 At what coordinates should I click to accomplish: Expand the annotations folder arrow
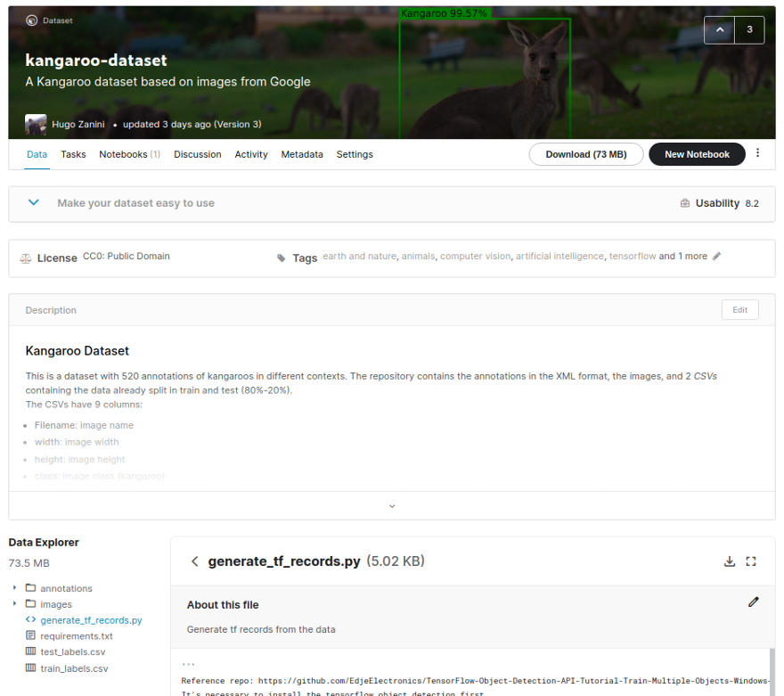14,587
